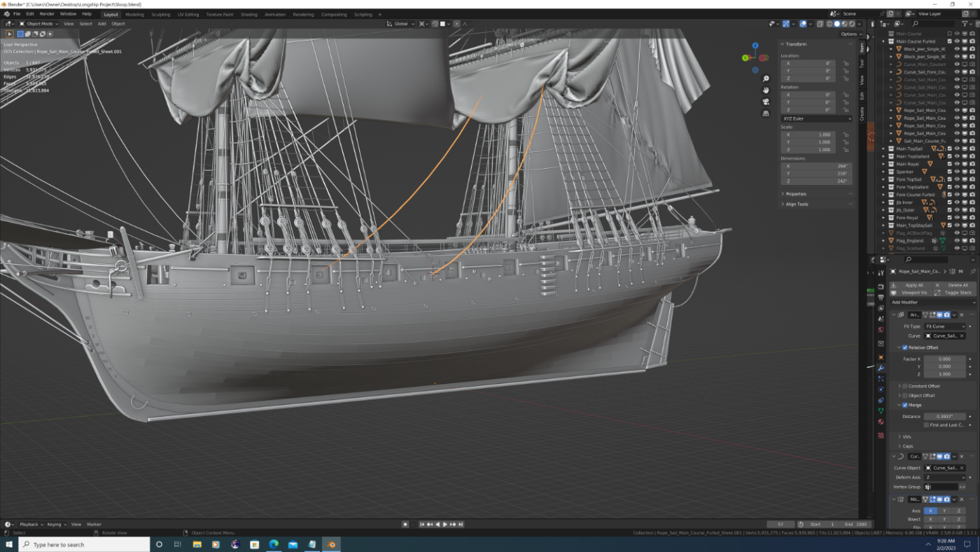Toggle Main Course Furled collection checkbox
980x552 pixels.
coord(949,41)
